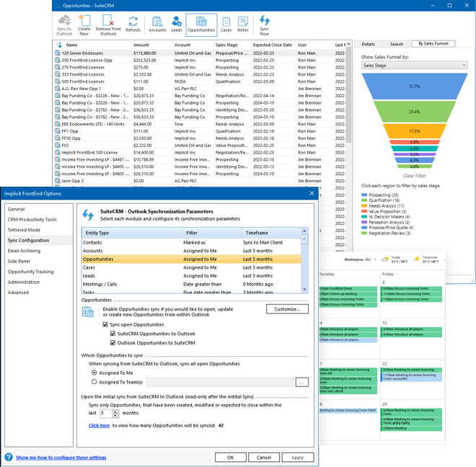
Task: Select the Leads row in entity list
Action: coord(192,275)
